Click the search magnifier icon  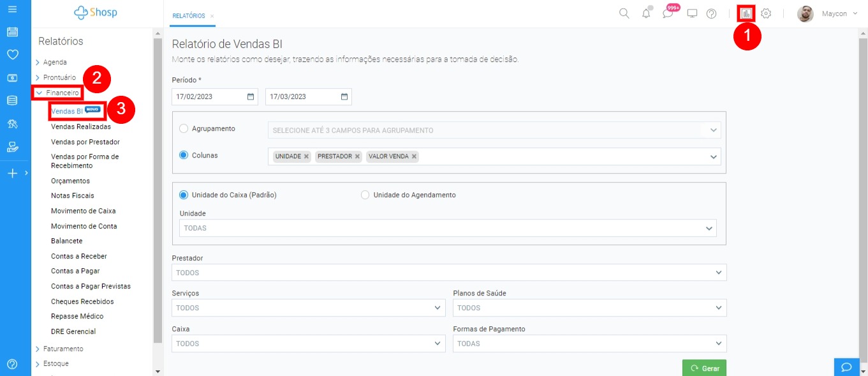coord(624,13)
